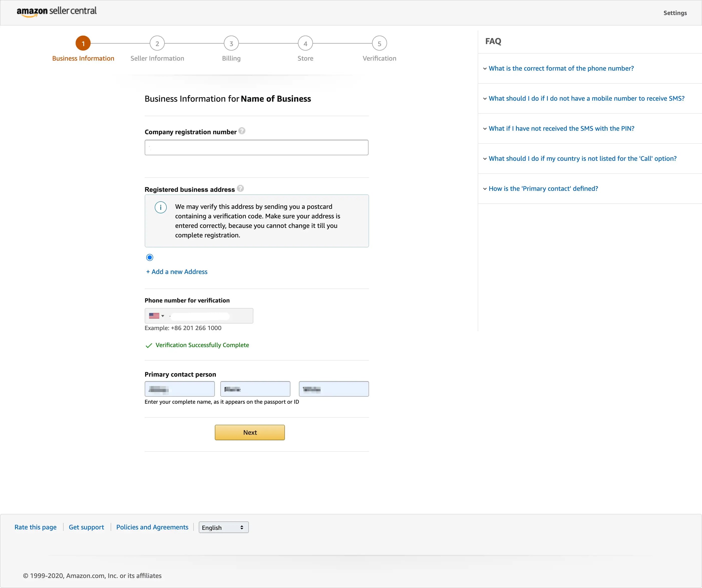The height and width of the screenshot is (588, 702).
Task: Expand 'How is the Primary contact defined' FAQ
Action: [543, 189]
